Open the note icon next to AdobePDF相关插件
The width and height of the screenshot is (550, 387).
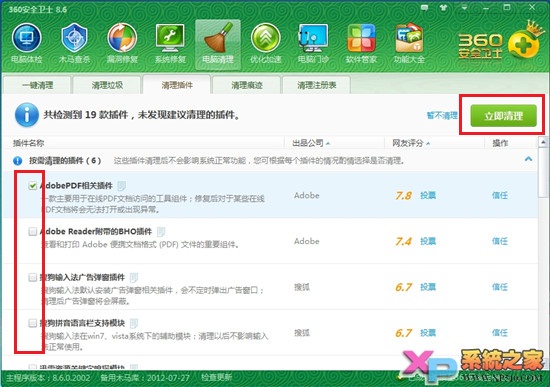pos(121,185)
